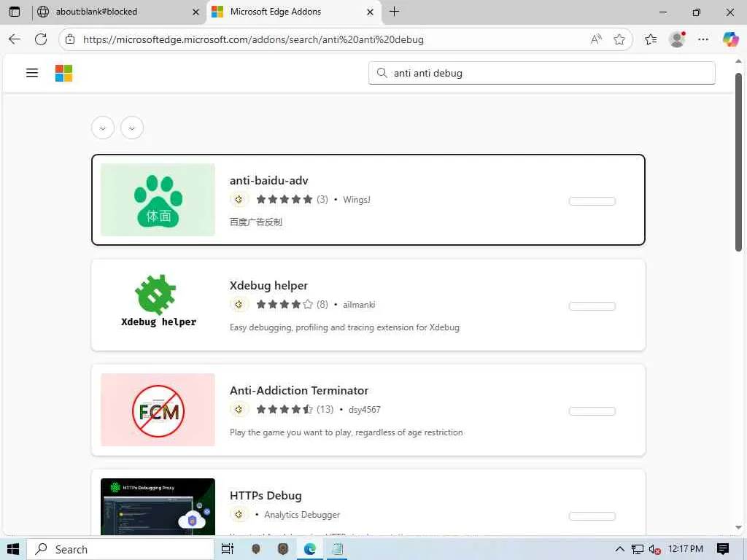This screenshot has height=560, width=747.
Task: Show hidden system tray icons
Action: pyautogui.click(x=619, y=550)
